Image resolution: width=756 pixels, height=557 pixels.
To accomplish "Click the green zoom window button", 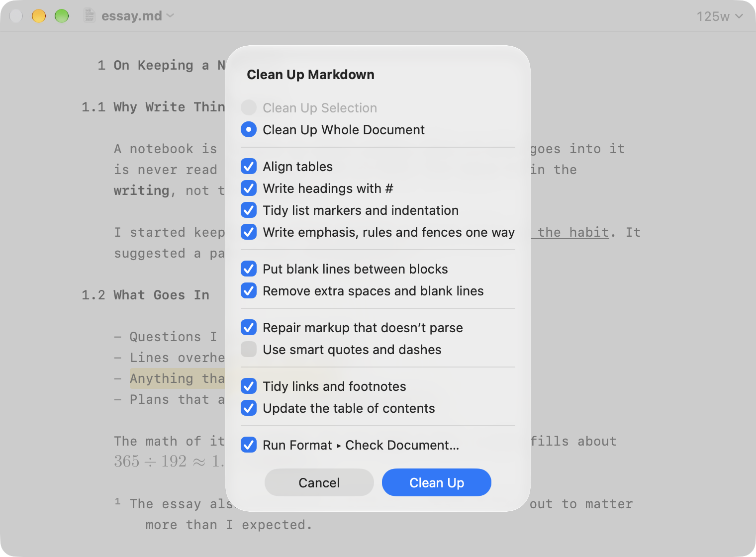I will point(62,16).
